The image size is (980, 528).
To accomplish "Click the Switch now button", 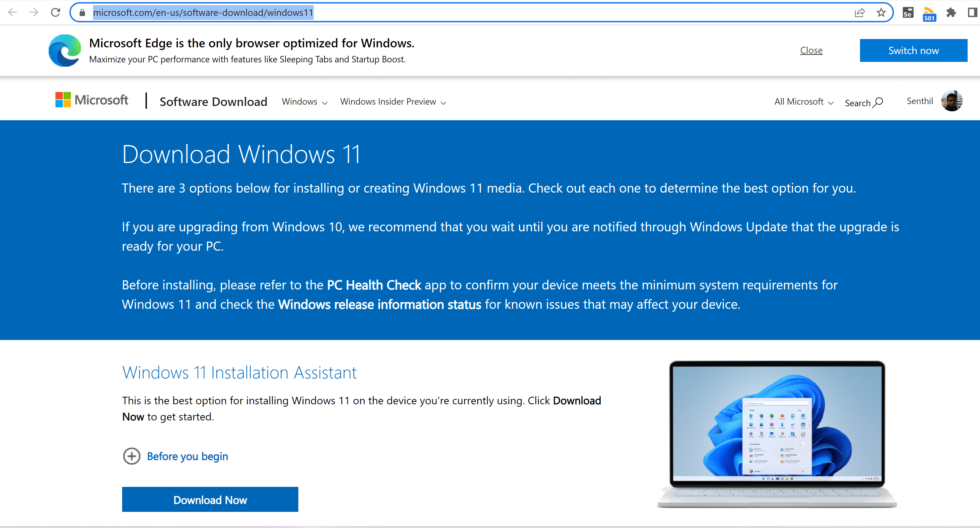I will 914,50.
